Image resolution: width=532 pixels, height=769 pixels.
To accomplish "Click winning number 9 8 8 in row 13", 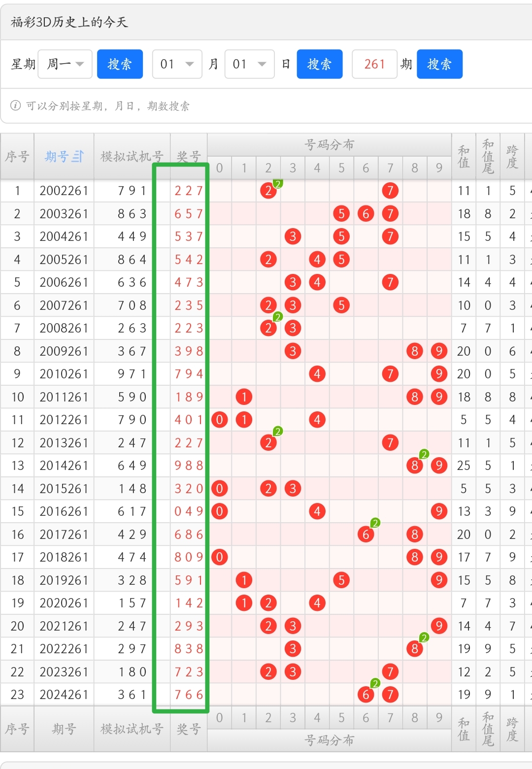I will click(x=189, y=466).
